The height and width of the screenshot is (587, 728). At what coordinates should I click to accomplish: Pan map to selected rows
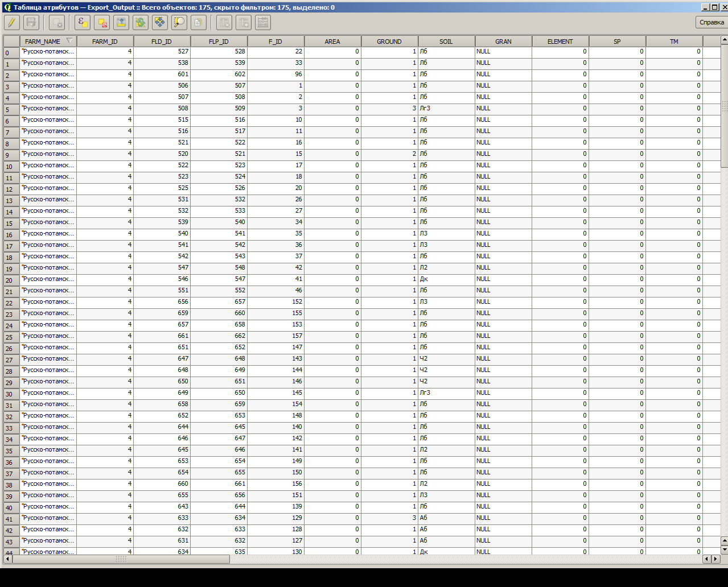click(x=160, y=23)
